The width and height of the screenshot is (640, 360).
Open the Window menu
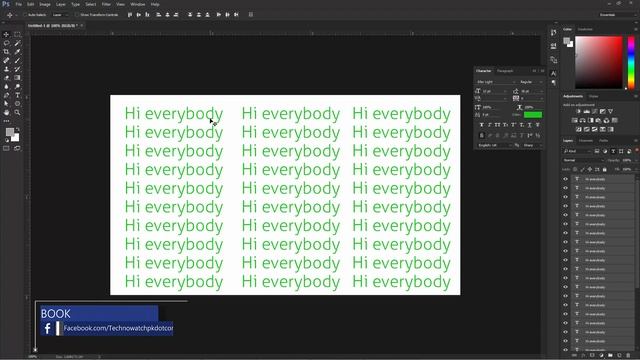(x=138, y=4)
